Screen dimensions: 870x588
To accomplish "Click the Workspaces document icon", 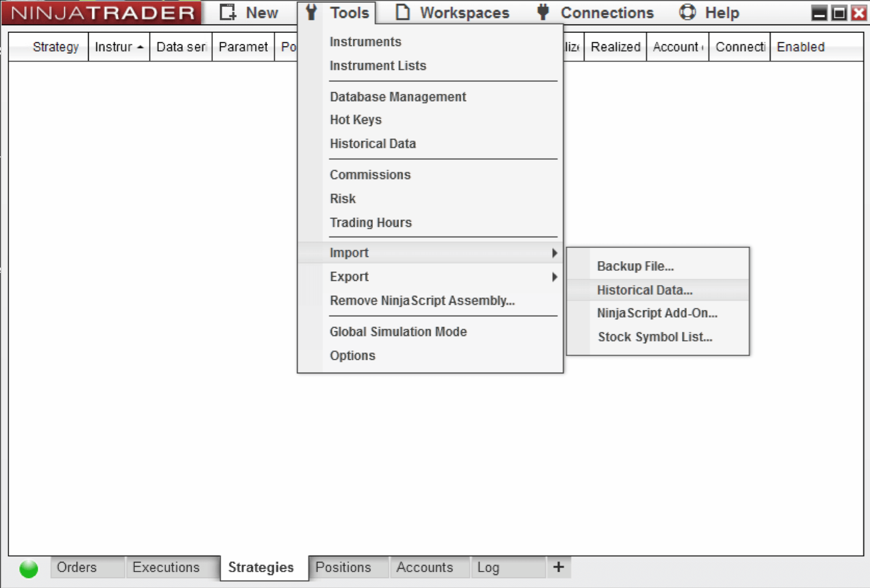I will tap(402, 12).
